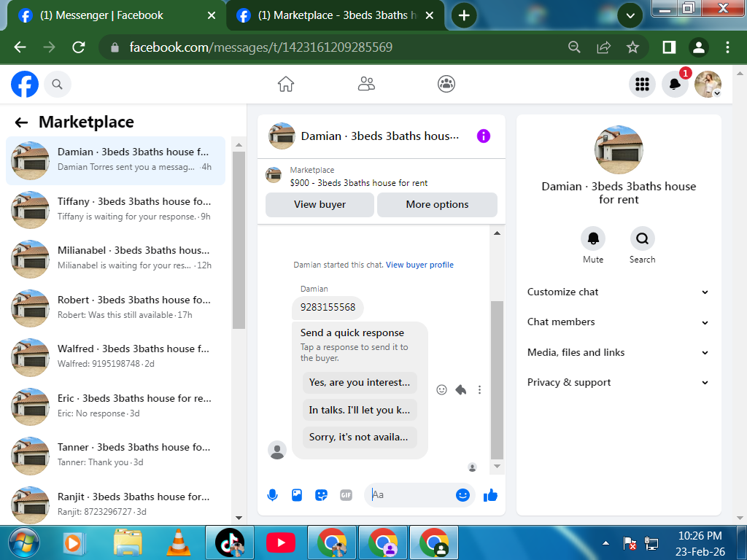Screen dimensions: 747x560
Task: Open Chrome's share page icon
Action: pyautogui.click(x=603, y=47)
